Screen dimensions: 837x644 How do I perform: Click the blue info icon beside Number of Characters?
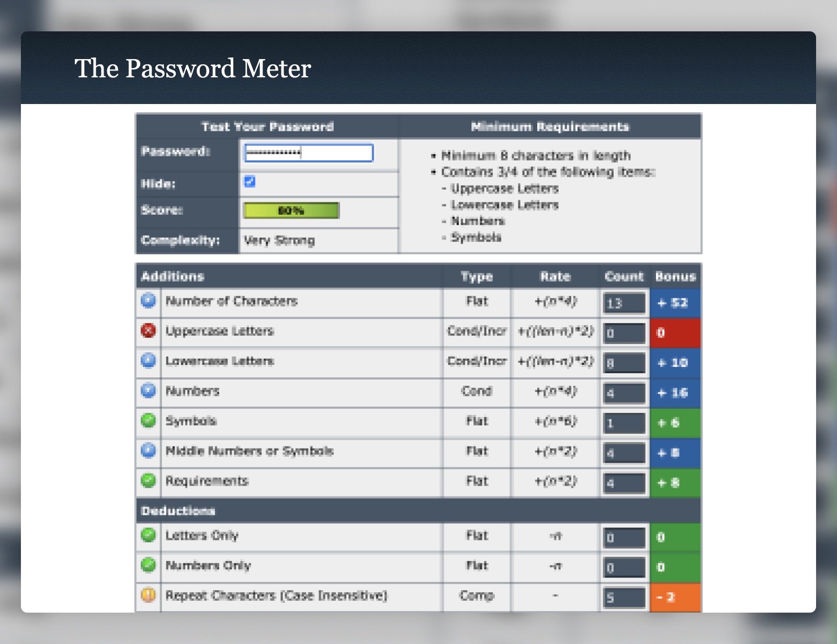coord(149,301)
